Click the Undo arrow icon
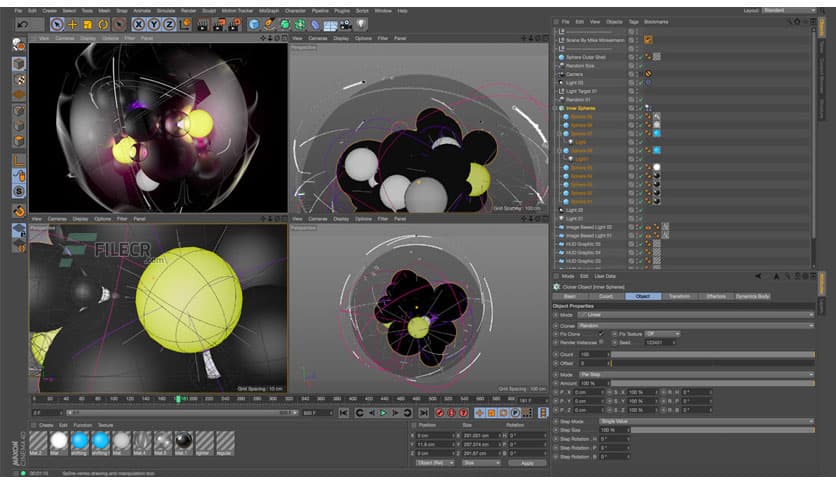Image resolution: width=836 pixels, height=484 pixels. pyautogui.click(x=22, y=25)
